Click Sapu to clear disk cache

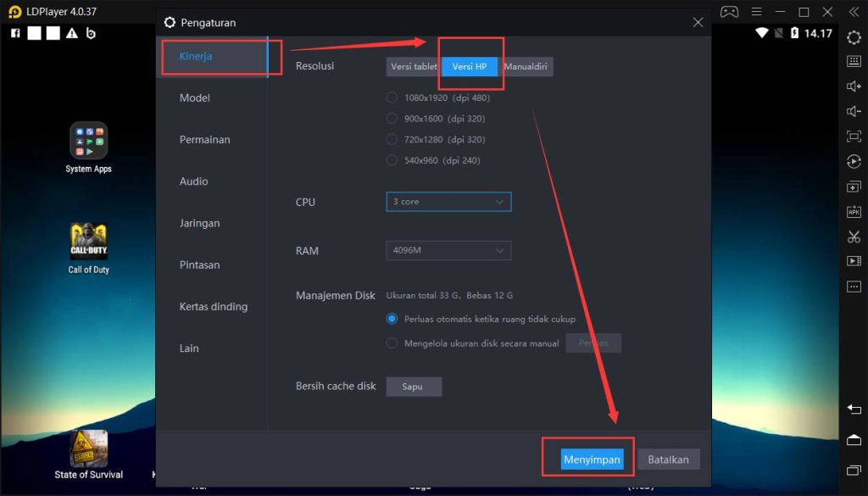coord(414,387)
